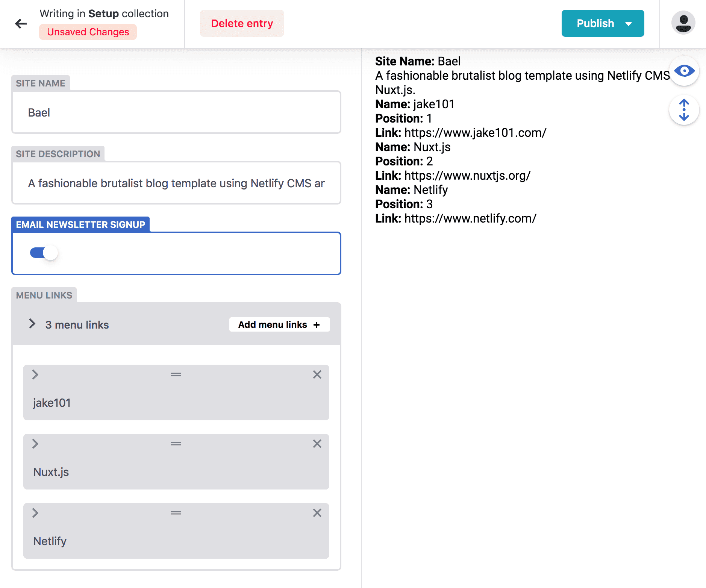Open the user account avatar icon

[683, 23]
